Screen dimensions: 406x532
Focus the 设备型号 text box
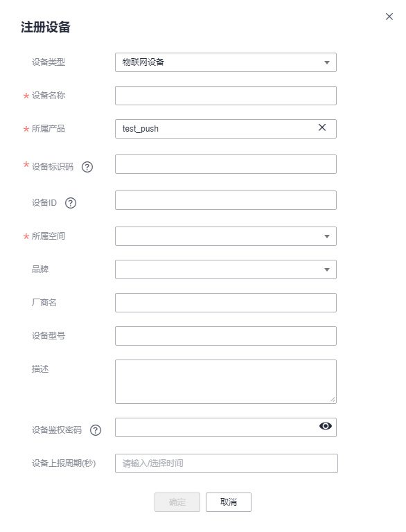click(x=226, y=336)
